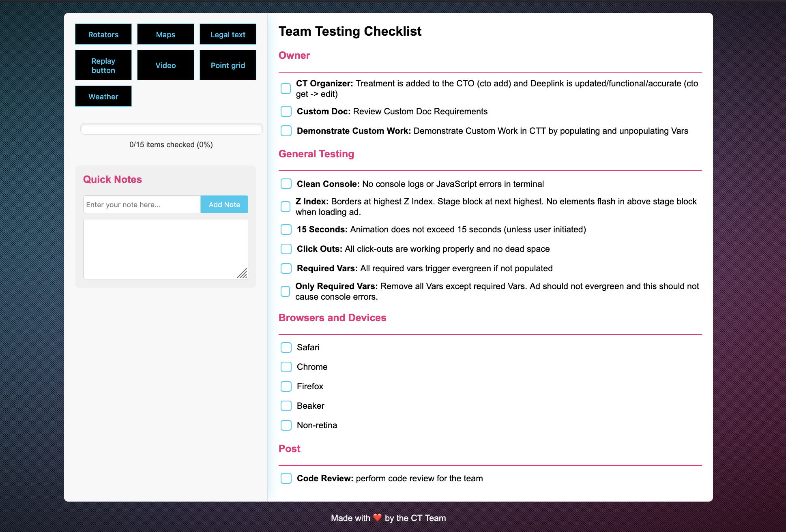Mark the 15 Seconds checkbox
The width and height of the screenshot is (786, 532).
coord(286,230)
